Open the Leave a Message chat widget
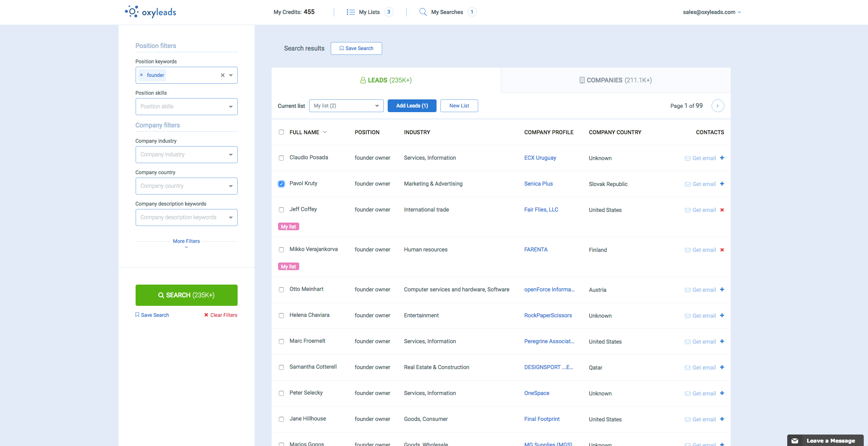The height and width of the screenshot is (446, 868). coord(825,440)
